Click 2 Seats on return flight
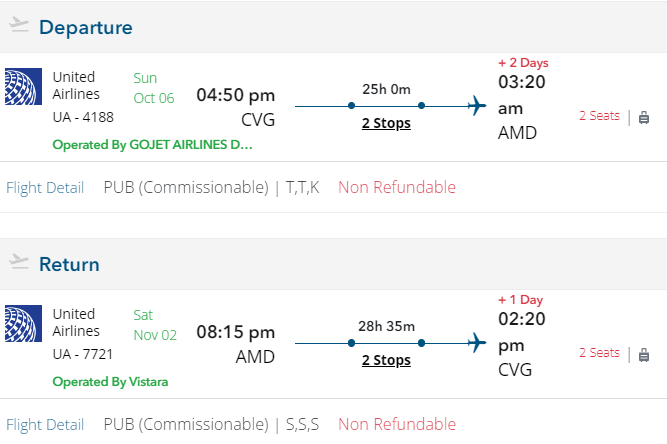 coord(599,353)
